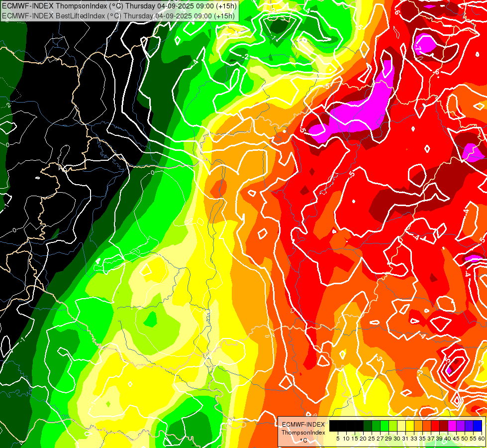
Task: Click the legend scale value 30
Action: [x=397, y=439]
